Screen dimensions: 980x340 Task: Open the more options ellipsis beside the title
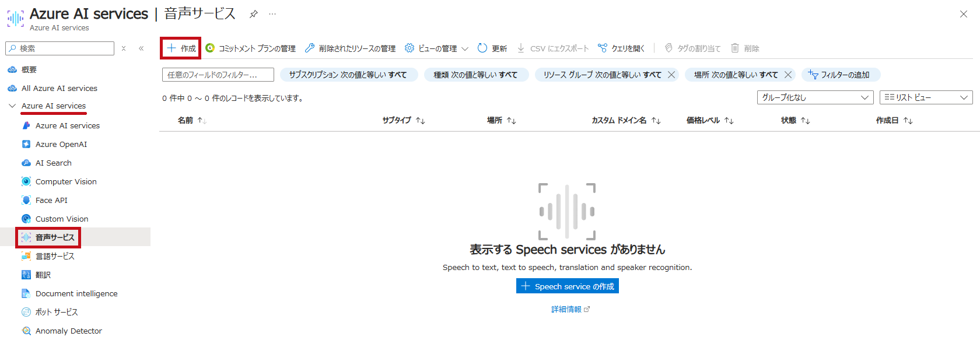coord(272,14)
